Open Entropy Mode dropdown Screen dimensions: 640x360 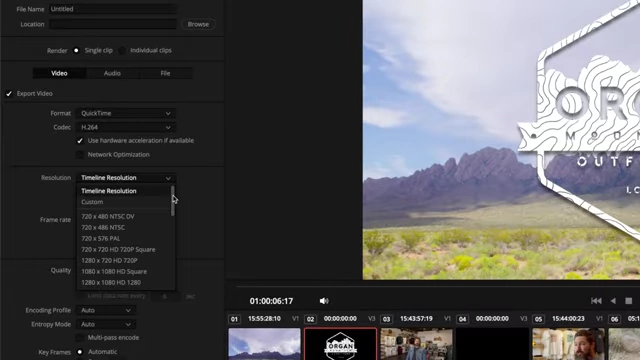click(106, 324)
